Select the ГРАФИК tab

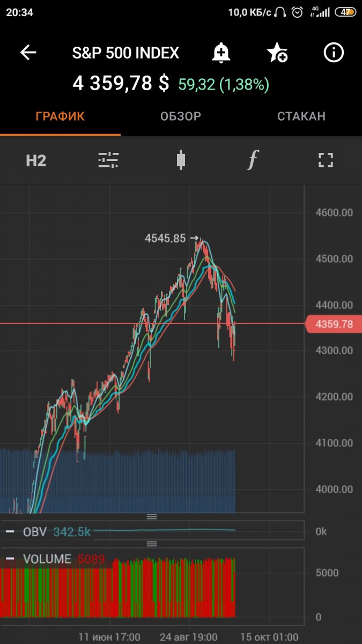[x=60, y=116]
